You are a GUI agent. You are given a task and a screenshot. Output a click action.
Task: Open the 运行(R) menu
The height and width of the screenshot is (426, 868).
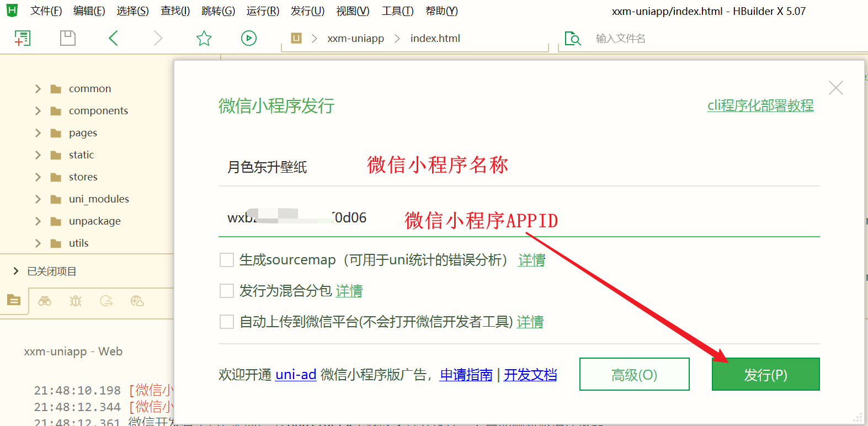(x=263, y=11)
